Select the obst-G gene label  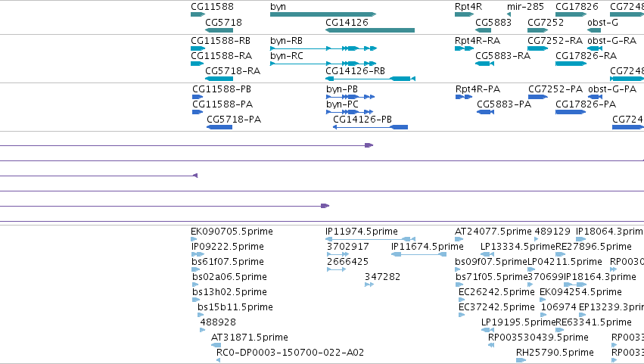click(x=602, y=22)
